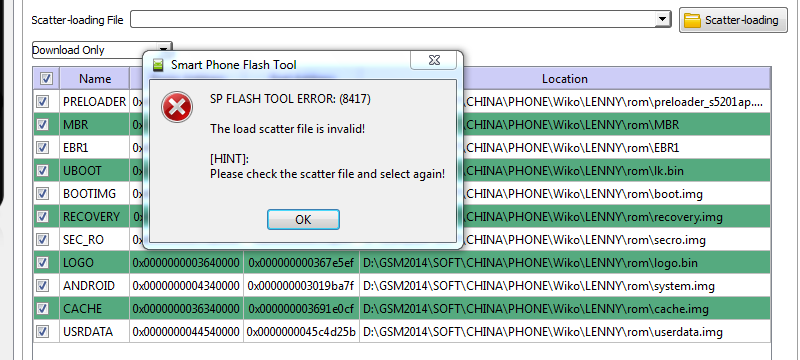
Task: Open the Scatter-loading File dropdown arrow
Action: pos(662,19)
